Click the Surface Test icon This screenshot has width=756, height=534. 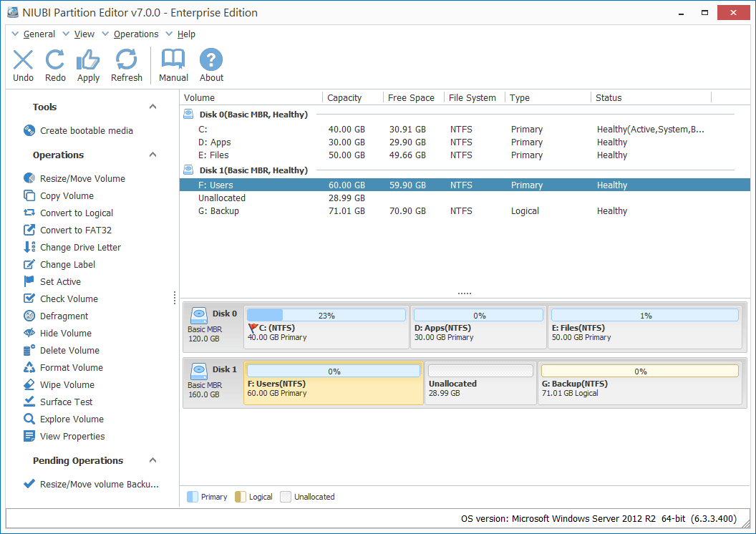[x=29, y=402]
